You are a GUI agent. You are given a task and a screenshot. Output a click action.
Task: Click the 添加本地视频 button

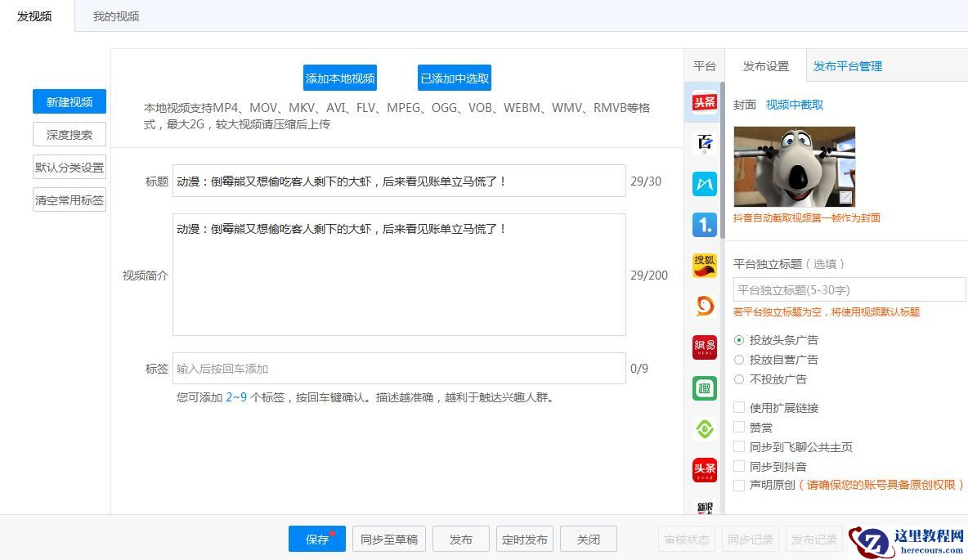coord(340,78)
